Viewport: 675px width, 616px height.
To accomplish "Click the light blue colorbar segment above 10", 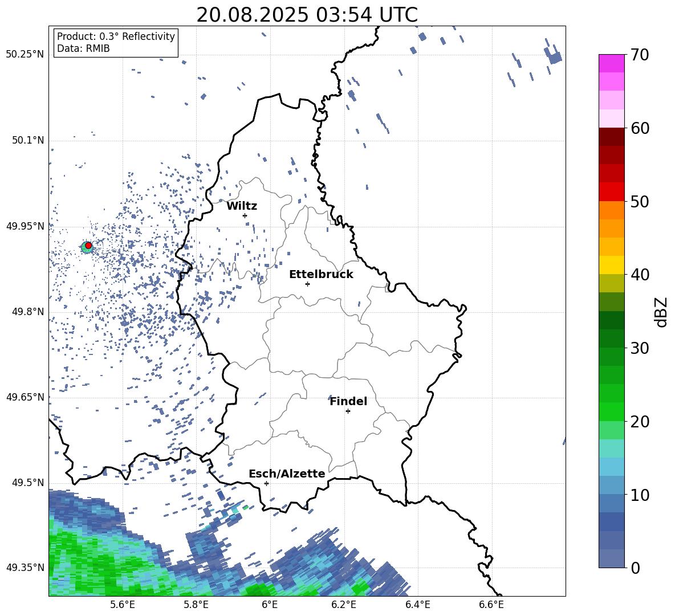I will 611,486.
